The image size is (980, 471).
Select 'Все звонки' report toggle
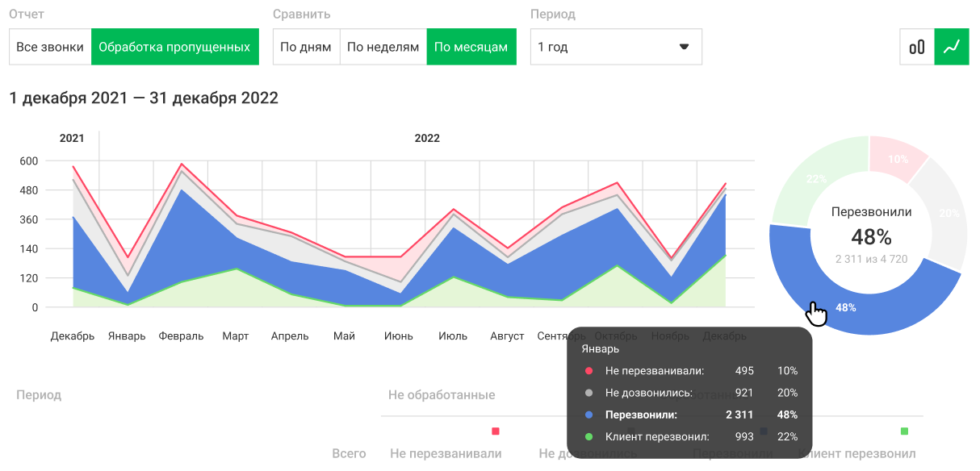point(50,47)
